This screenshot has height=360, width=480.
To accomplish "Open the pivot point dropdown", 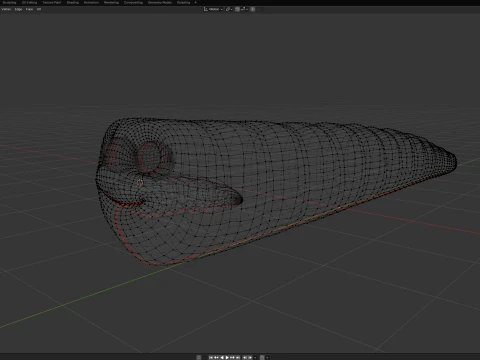I will pyautogui.click(x=229, y=9).
